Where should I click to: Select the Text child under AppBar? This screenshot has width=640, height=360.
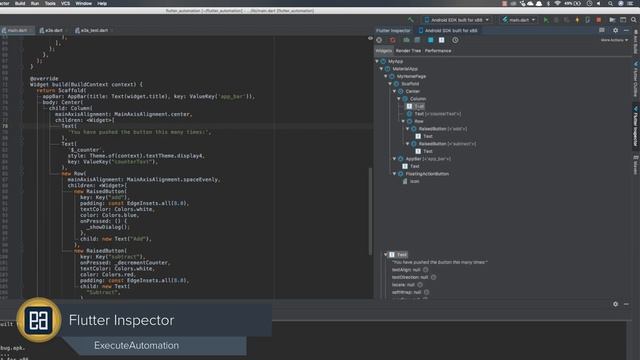[411, 166]
